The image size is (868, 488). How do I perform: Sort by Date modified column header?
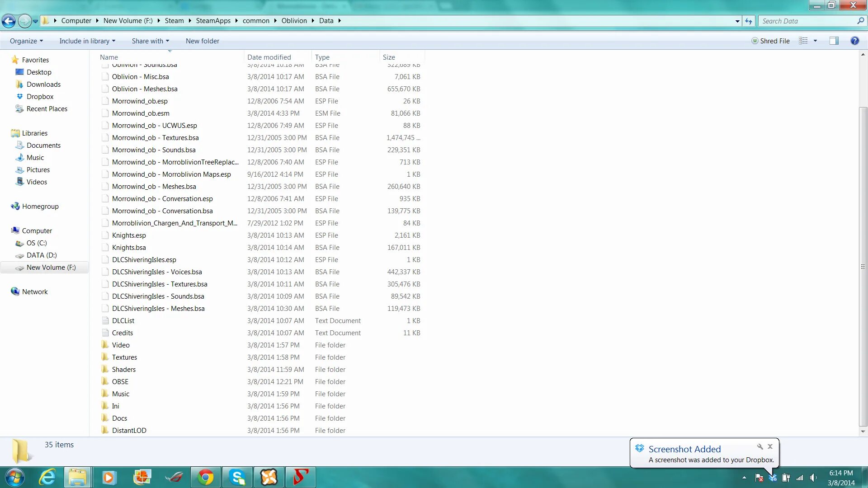269,57
